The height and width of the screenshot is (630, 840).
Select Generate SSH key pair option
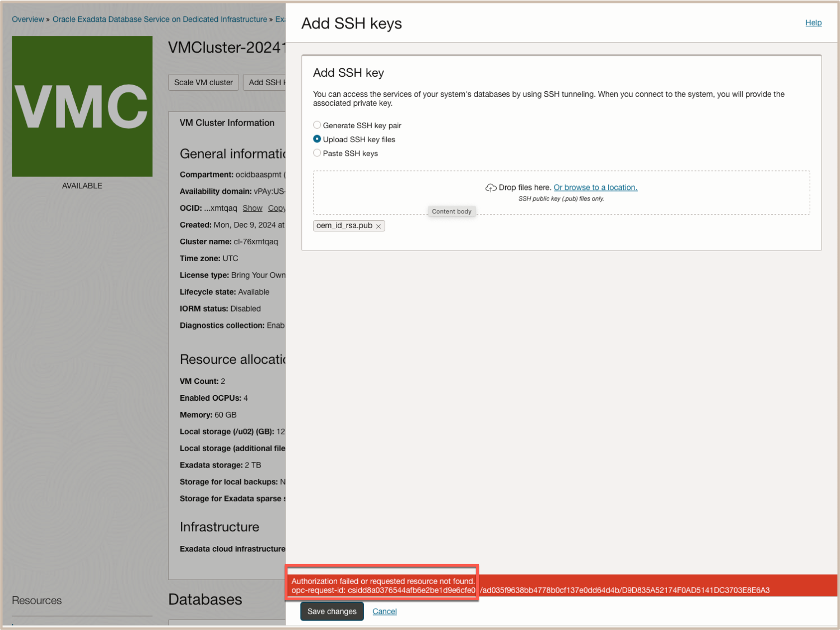[317, 125]
